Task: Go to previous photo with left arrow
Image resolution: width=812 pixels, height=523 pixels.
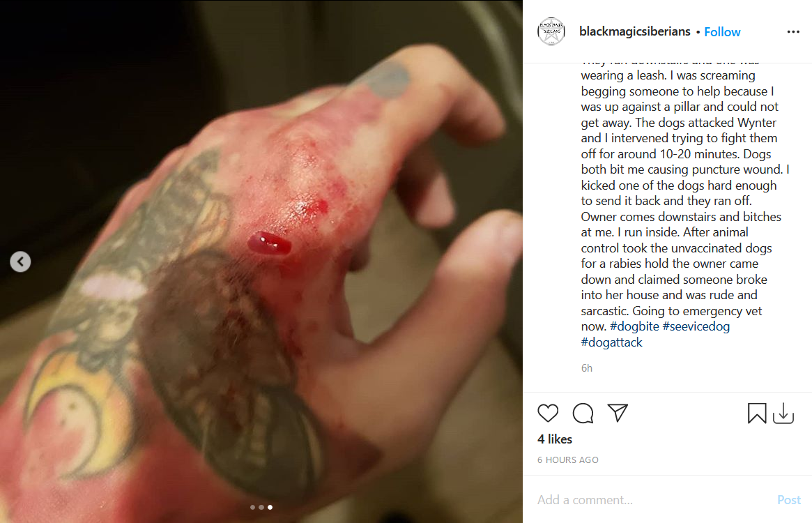Action: (20, 261)
